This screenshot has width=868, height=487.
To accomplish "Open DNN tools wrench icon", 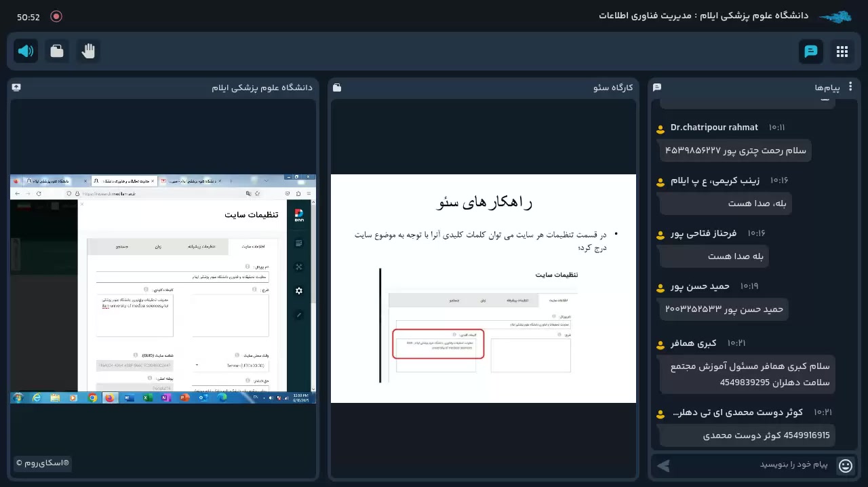I will (299, 267).
